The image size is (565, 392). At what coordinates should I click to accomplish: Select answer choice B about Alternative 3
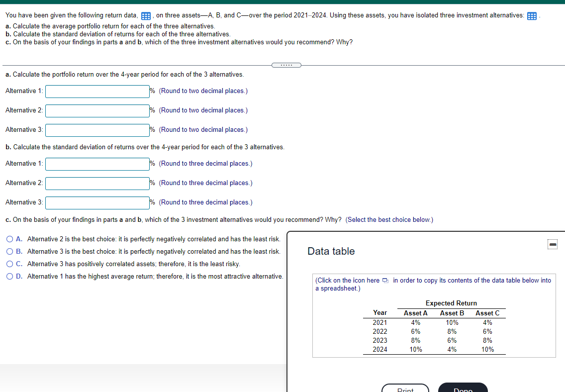point(9,251)
